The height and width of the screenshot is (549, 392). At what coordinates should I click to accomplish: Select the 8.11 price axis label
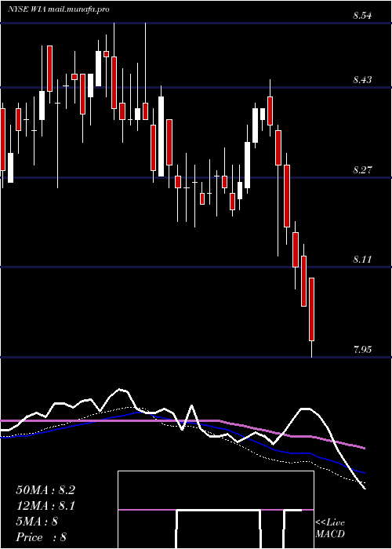coord(362,260)
